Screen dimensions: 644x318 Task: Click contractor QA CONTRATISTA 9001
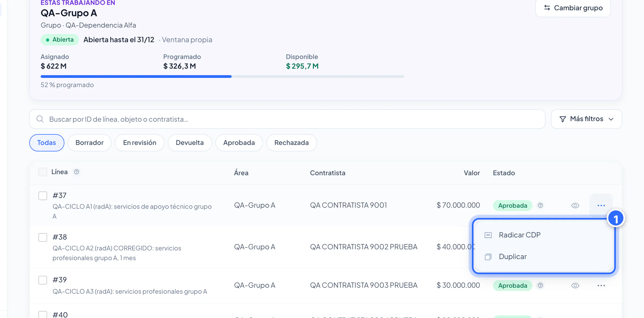[349, 205]
